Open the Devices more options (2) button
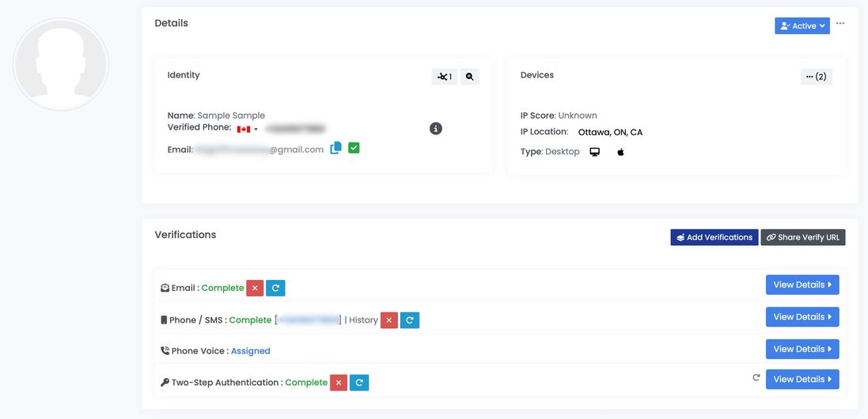 [816, 77]
